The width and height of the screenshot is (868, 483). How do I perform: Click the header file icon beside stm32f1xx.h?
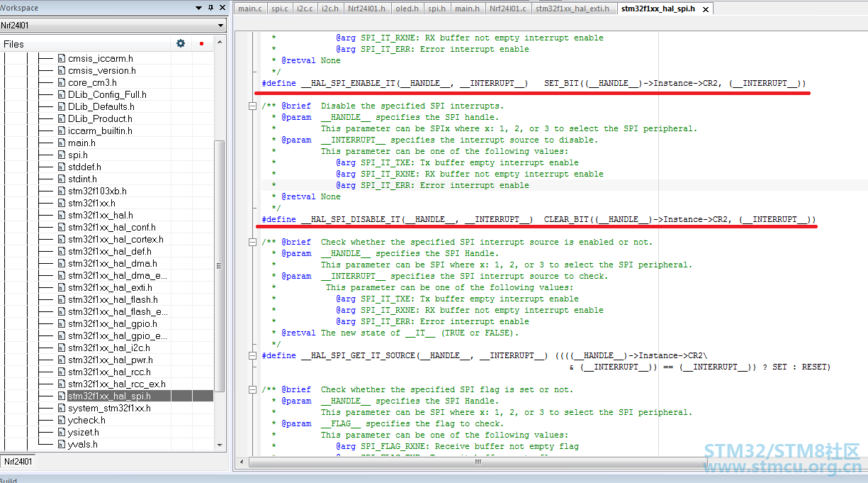point(62,203)
